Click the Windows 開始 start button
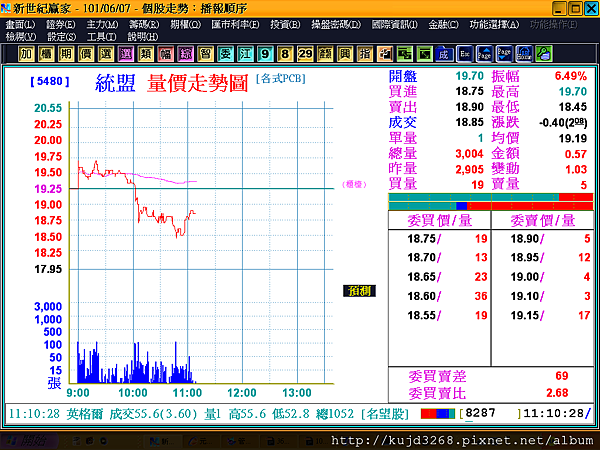This screenshot has height=450, width=600. coord(28,441)
